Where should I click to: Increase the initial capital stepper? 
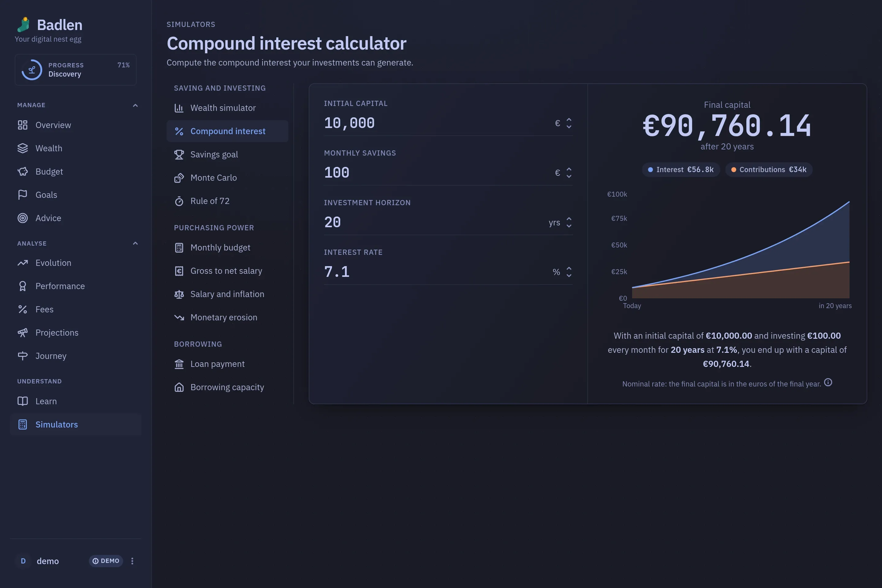pyautogui.click(x=569, y=120)
